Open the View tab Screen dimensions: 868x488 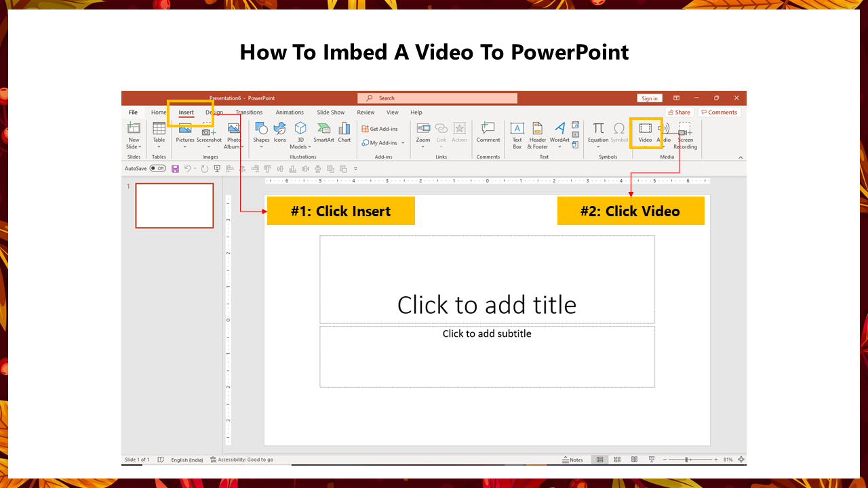point(393,113)
